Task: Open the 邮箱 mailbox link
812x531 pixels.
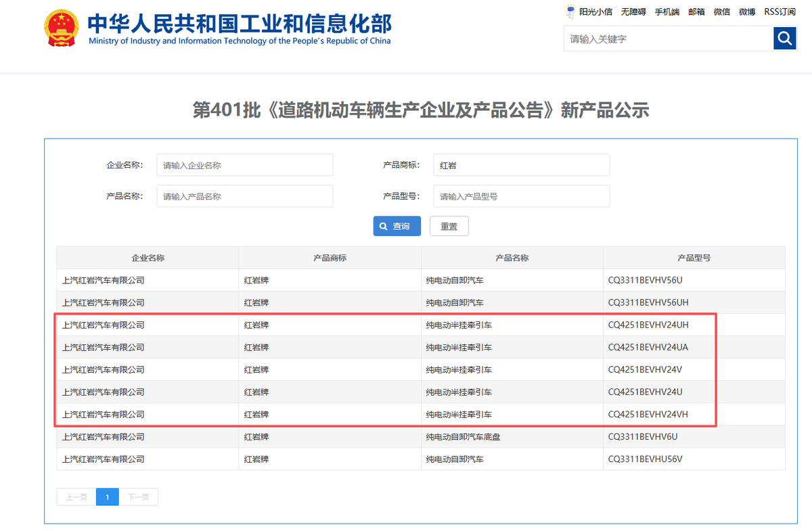Action: tap(696, 12)
